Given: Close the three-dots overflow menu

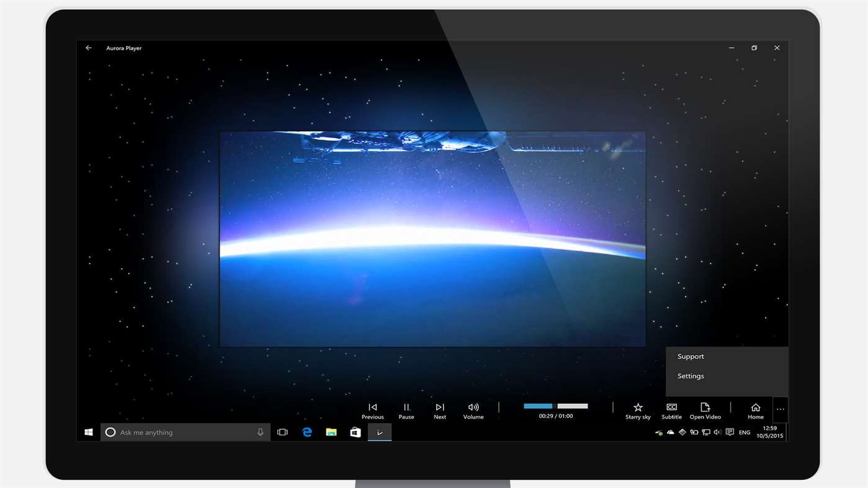Looking at the screenshot, I should (x=781, y=409).
